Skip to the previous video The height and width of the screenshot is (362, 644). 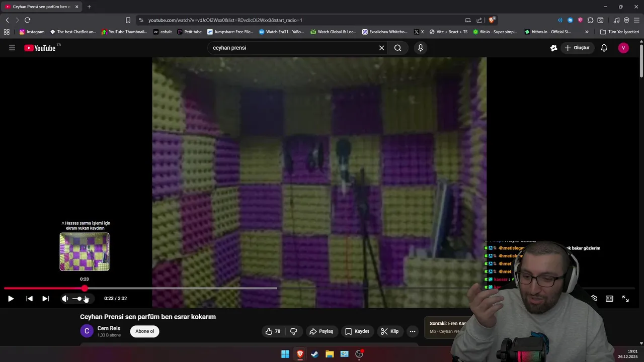(x=29, y=299)
